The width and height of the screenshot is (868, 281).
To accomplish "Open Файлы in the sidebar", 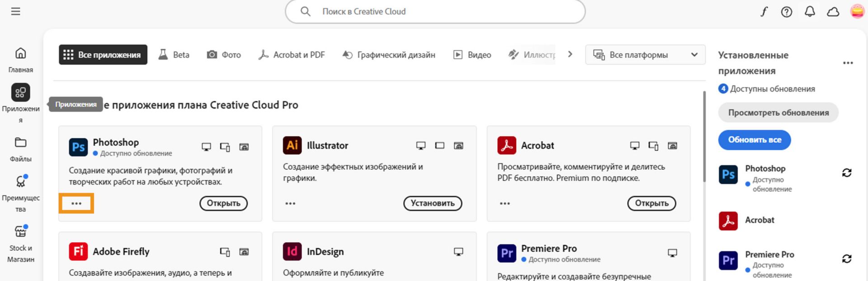I will (x=21, y=149).
